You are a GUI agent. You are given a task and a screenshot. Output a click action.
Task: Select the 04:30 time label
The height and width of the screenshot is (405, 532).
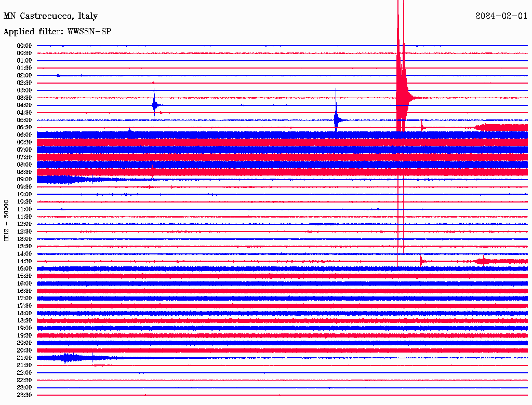(x=24, y=113)
